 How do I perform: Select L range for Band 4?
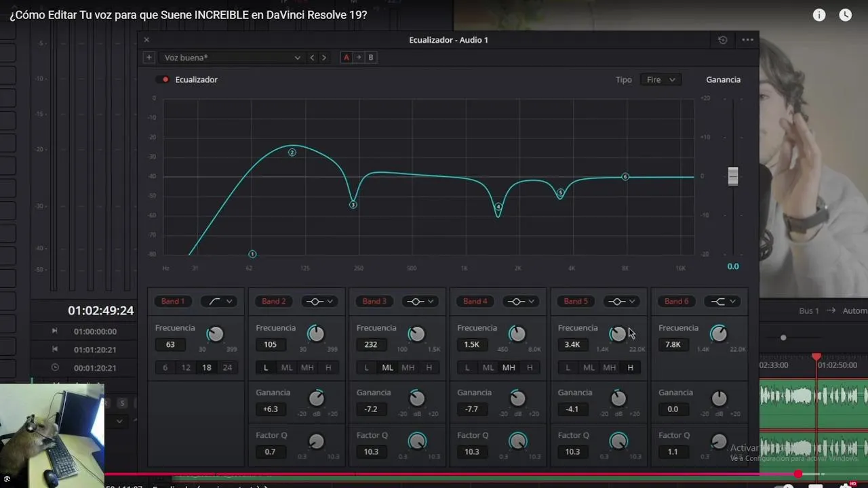click(467, 367)
